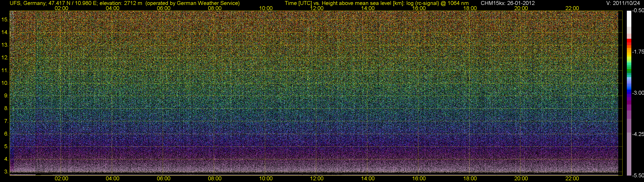This screenshot has width=644, height=182.
Task: Click the 14. km height axis label
Action: (5, 32)
